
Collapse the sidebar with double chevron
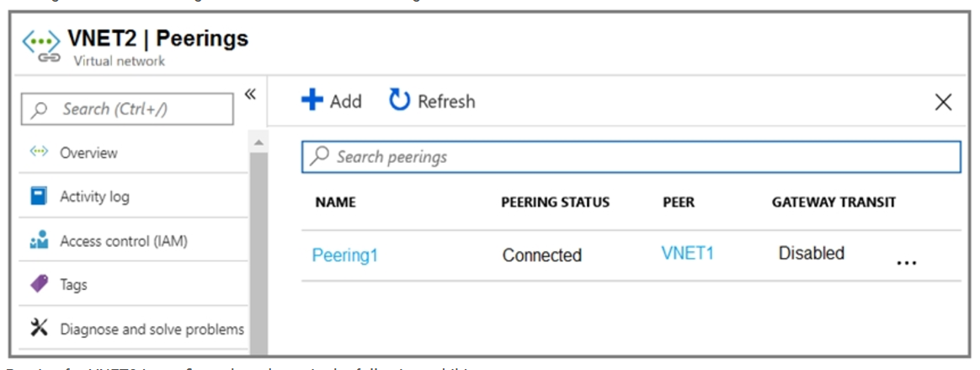pos(250,94)
